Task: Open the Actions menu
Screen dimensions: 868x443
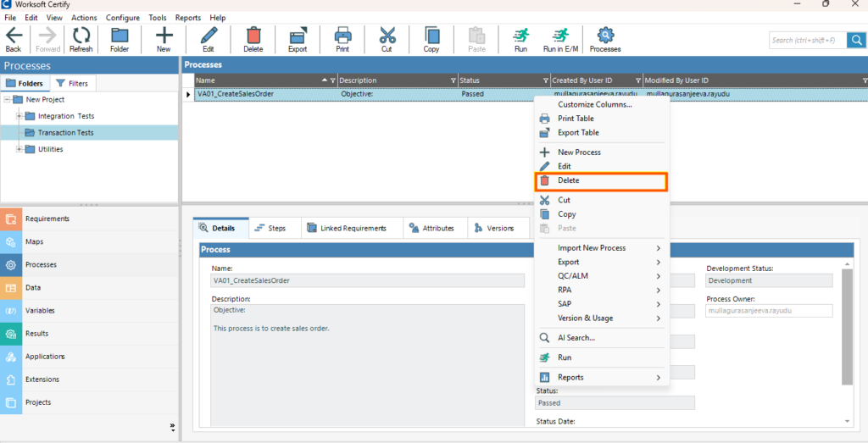Action: 84,18
